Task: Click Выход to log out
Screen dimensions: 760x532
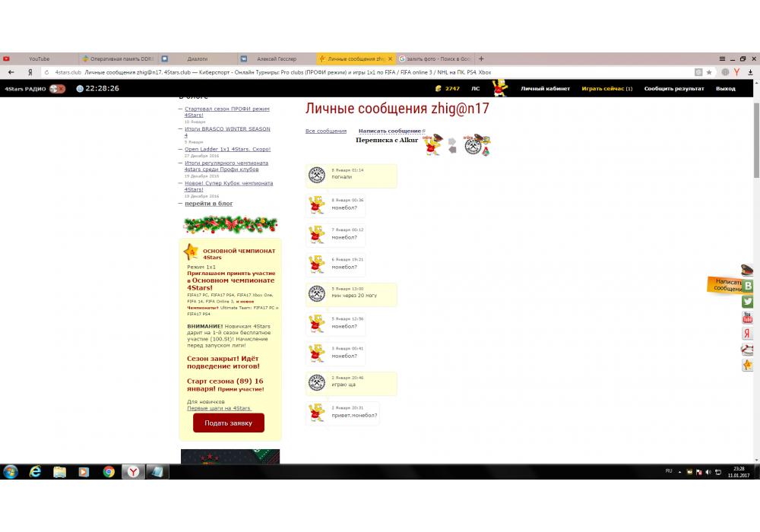Action: tap(725, 89)
